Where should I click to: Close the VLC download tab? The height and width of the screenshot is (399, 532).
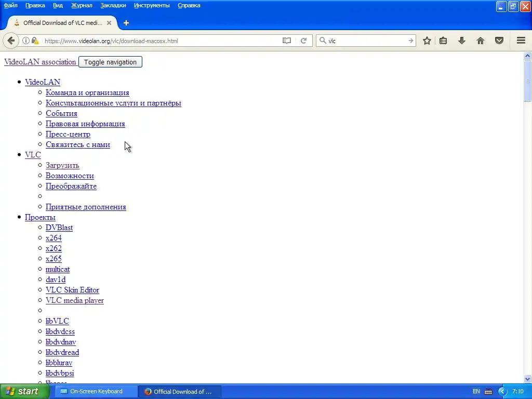[109, 23]
